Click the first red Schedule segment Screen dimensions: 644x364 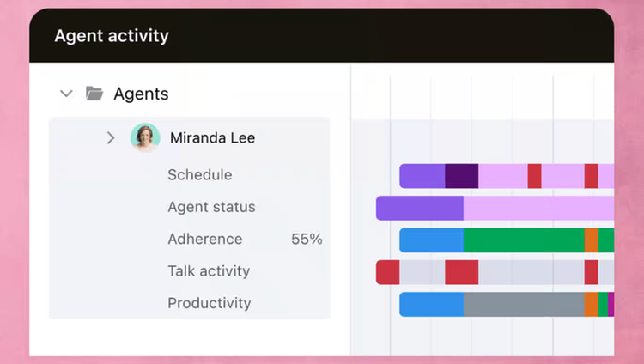(x=534, y=176)
